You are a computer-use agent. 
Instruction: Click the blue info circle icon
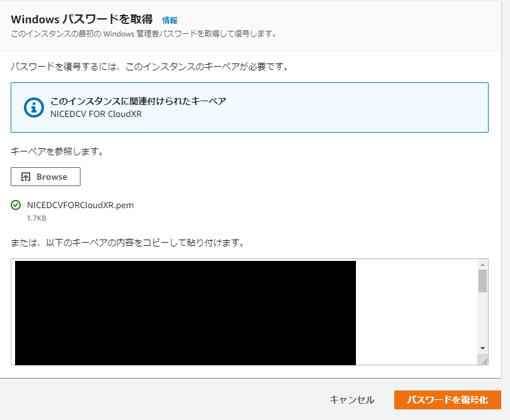tap(34, 108)
